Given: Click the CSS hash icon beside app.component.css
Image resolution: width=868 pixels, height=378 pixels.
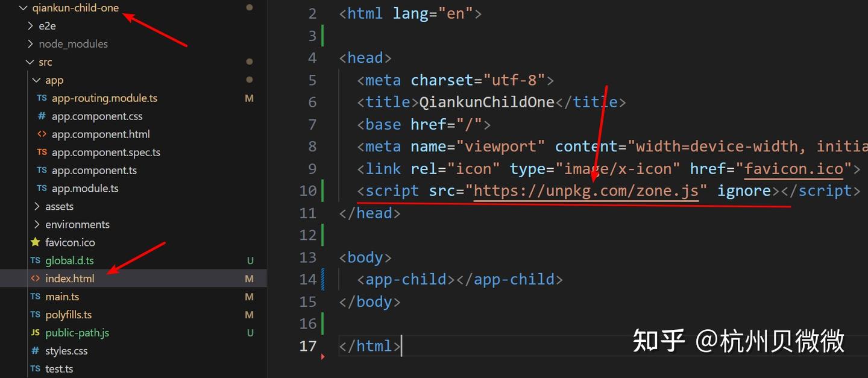Looking at the screenshot, I should 42,116.
